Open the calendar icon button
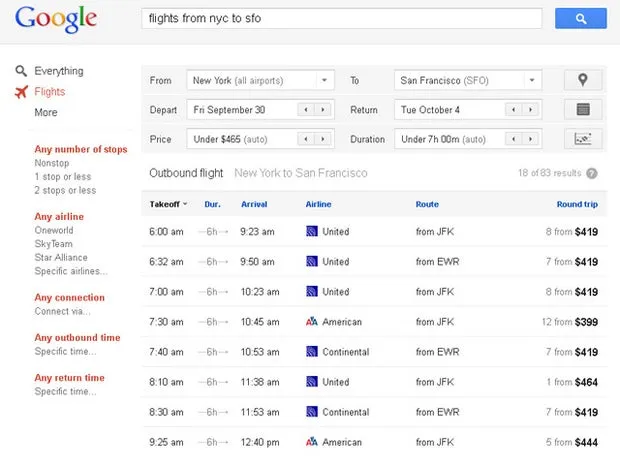The width and height of the screenshot is (620, 465). tap(583, 109)
